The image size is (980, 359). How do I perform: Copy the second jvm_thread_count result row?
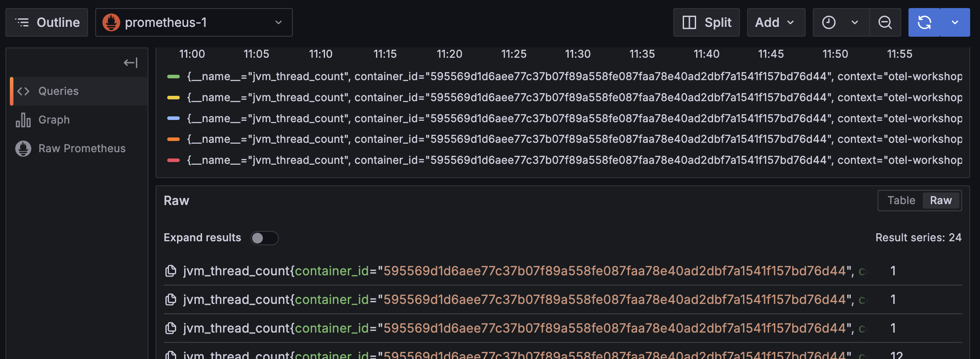[171, 299]
